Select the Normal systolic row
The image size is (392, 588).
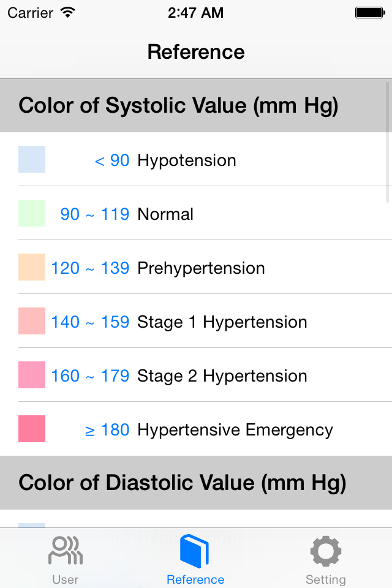point(196,213)
